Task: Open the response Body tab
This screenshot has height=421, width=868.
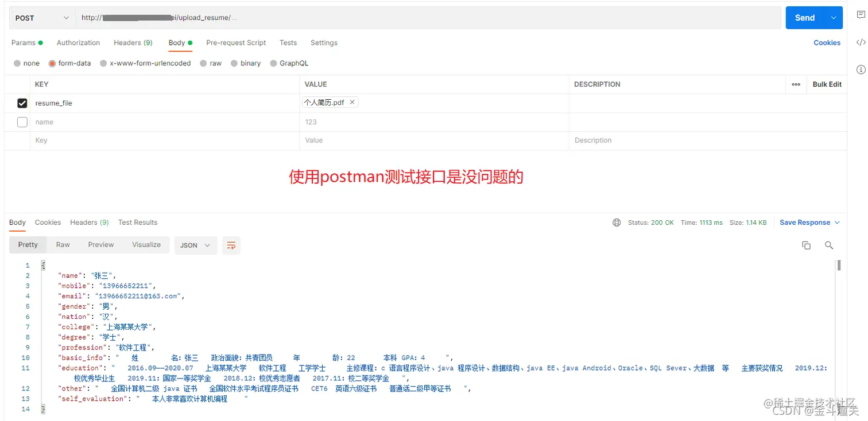Action: point(17,223)
